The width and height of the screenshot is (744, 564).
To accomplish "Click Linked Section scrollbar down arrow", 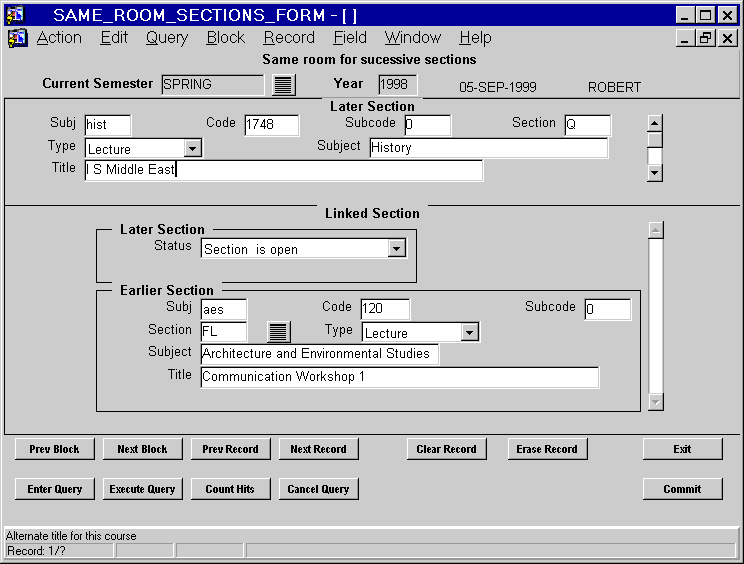I will click(656, 402).
